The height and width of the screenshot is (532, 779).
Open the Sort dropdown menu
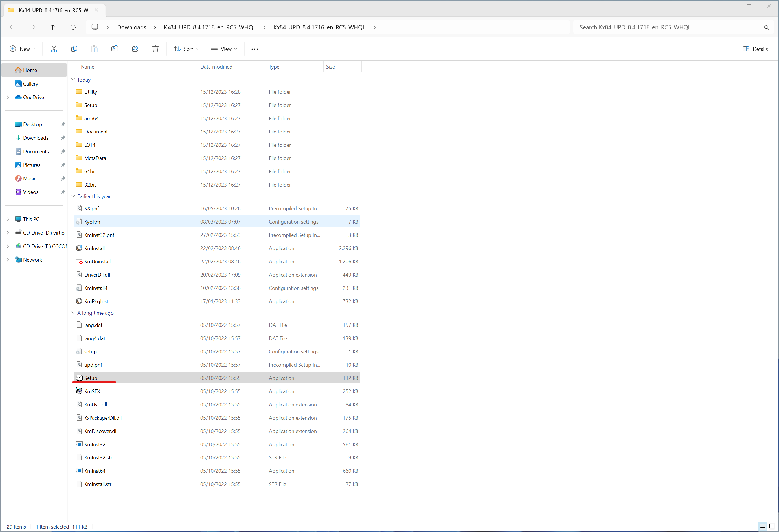(x=186, y=49)
